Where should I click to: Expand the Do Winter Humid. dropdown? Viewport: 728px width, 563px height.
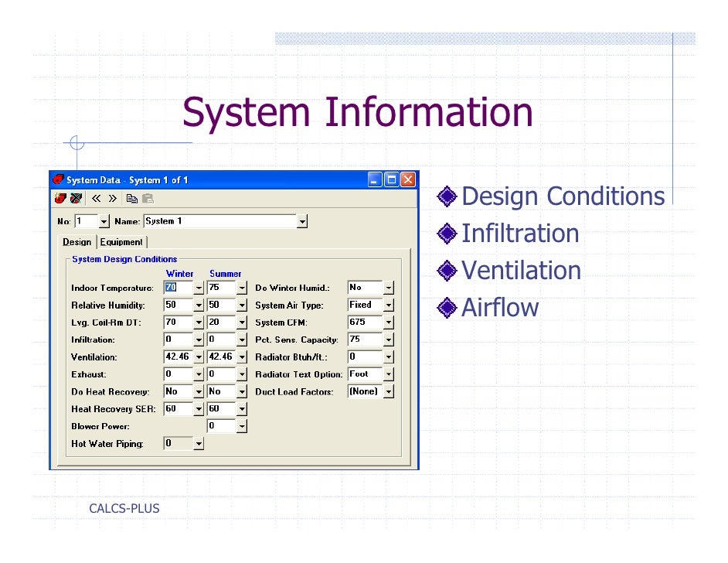389,288
